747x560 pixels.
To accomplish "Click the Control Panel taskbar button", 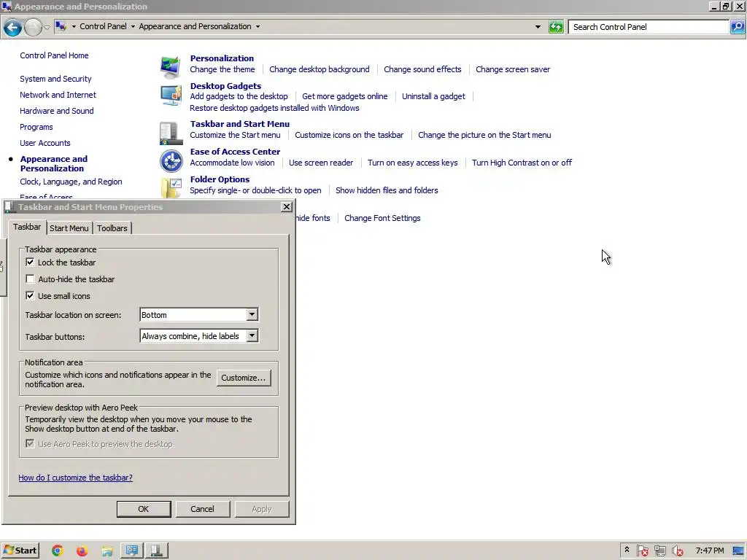I will pos(132,551).
